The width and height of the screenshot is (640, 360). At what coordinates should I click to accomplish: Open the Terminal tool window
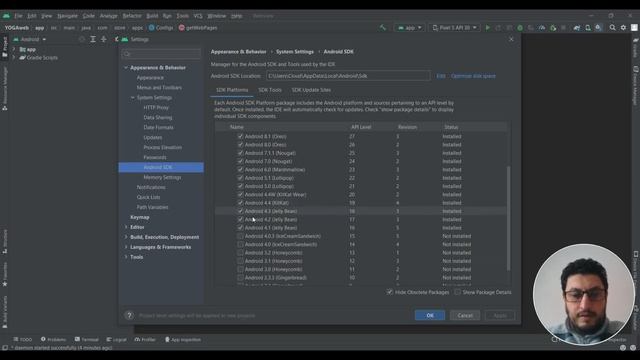pos(87,340)
